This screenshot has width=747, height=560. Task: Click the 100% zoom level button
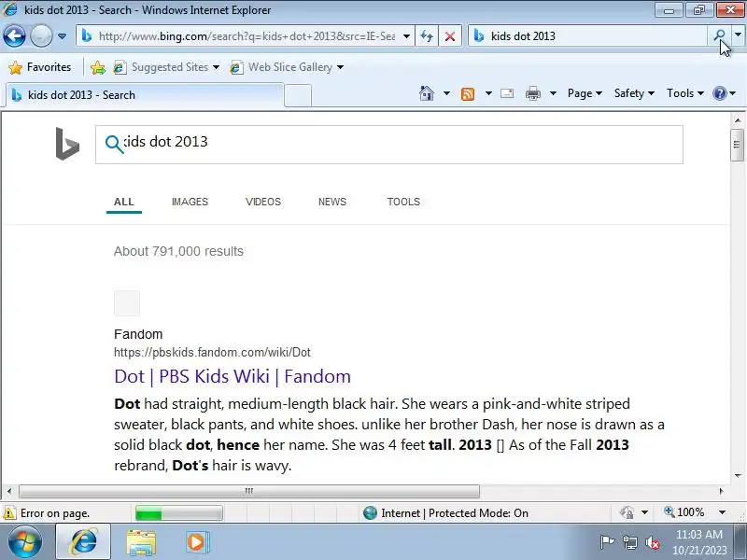[x=684, y=512]
